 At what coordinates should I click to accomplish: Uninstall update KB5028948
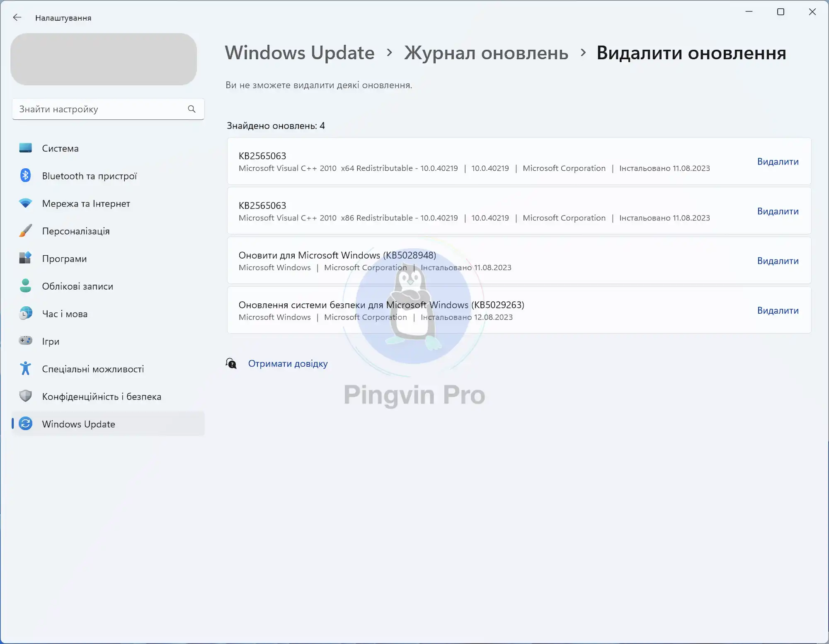[778, 261]
